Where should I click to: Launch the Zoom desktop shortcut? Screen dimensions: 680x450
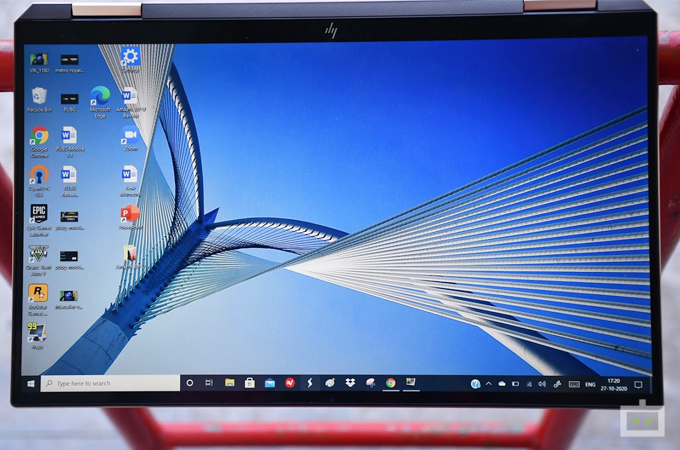point(130,139)
